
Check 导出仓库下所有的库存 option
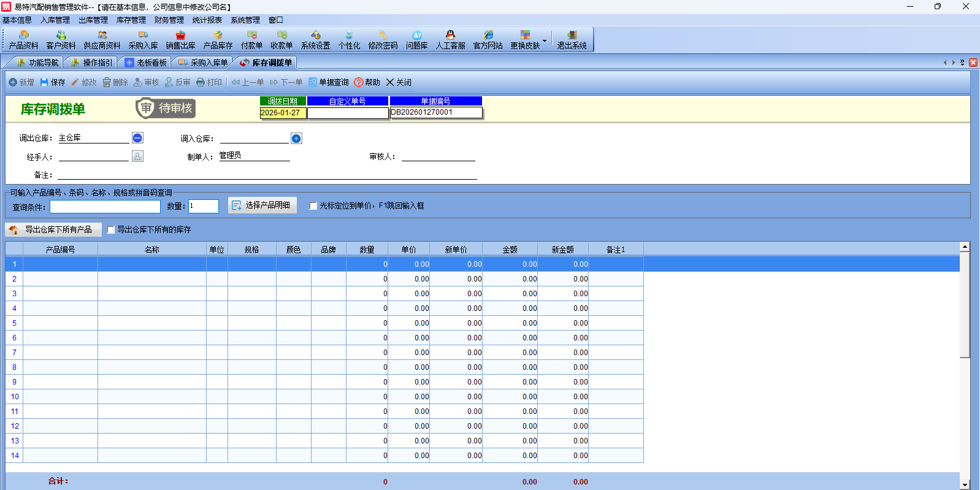pyautogui.click(x=111, y=230)
